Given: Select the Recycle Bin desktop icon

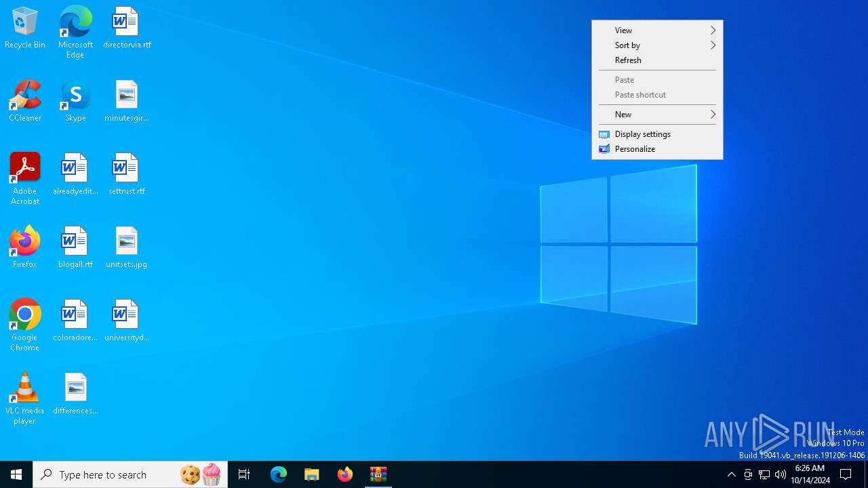Looking at the screenshot, I should [25, 28].
